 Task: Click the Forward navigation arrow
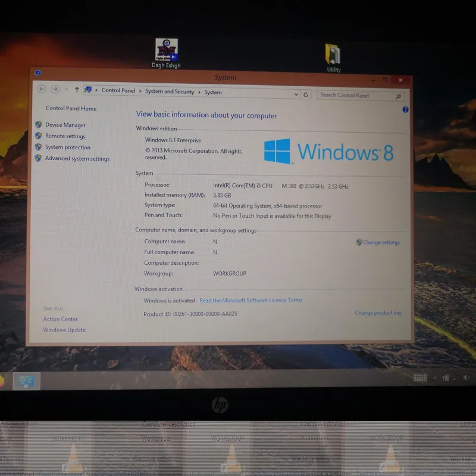click(x=55, y=89)
